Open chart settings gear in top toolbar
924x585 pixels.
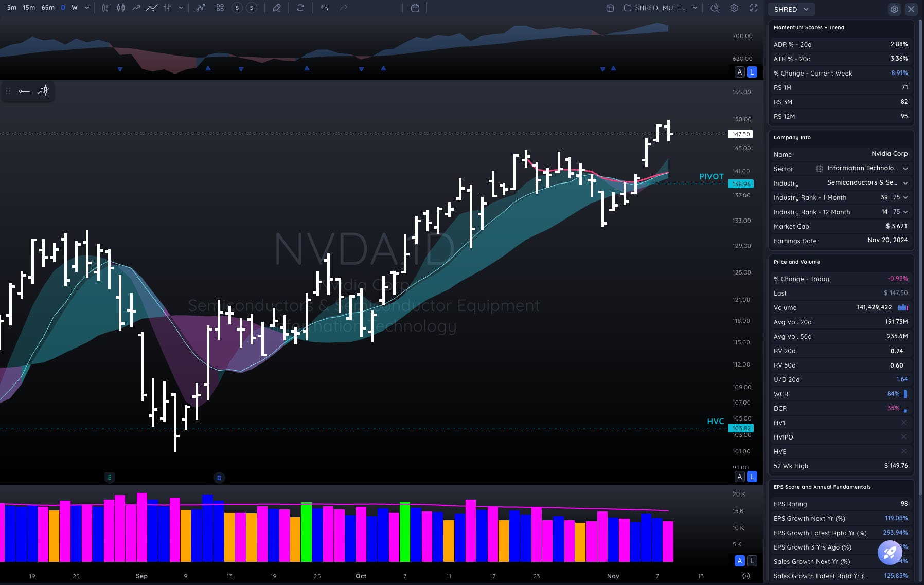click(x=734, y=8)
